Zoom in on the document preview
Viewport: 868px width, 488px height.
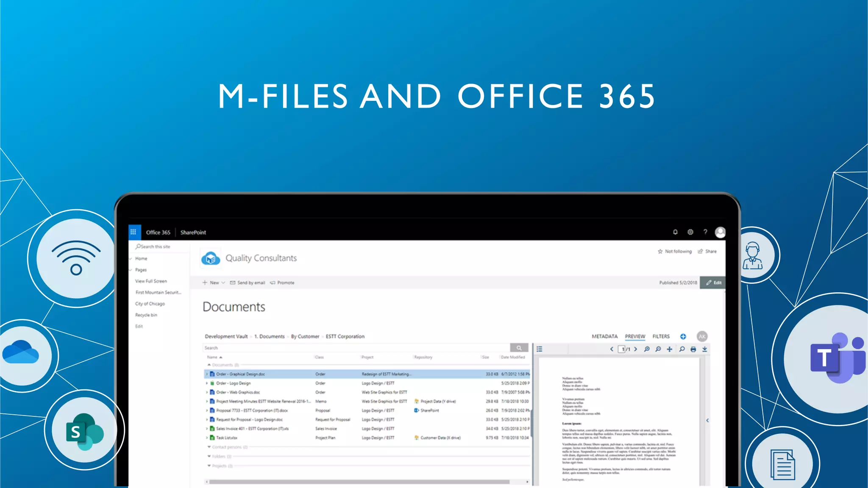[x=647, y=349]
